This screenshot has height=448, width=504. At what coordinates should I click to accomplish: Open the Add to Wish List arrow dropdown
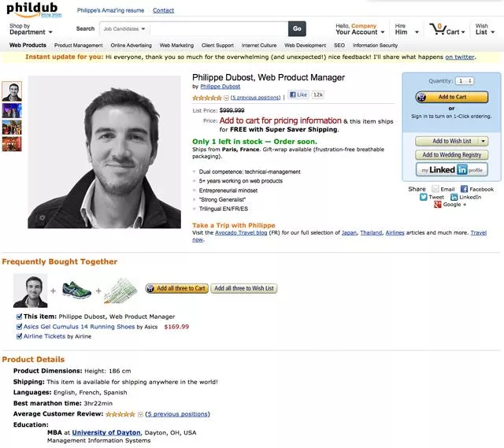[483, 141]
